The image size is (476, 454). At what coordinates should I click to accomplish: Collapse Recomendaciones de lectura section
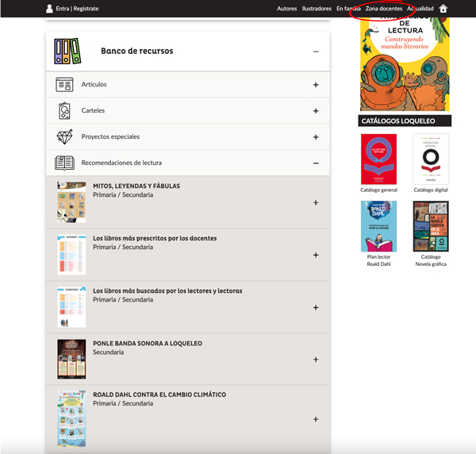click(x=316, y=163)
